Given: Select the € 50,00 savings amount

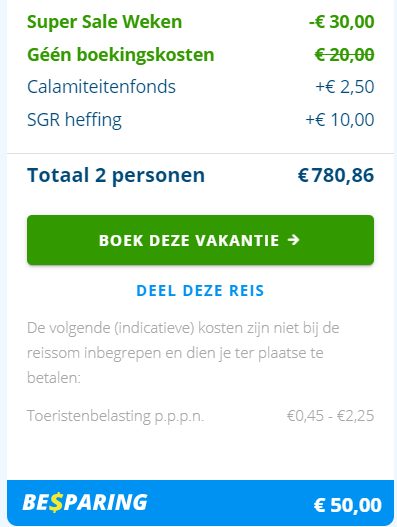Looking at the screenshot, I should coord(348,505).
